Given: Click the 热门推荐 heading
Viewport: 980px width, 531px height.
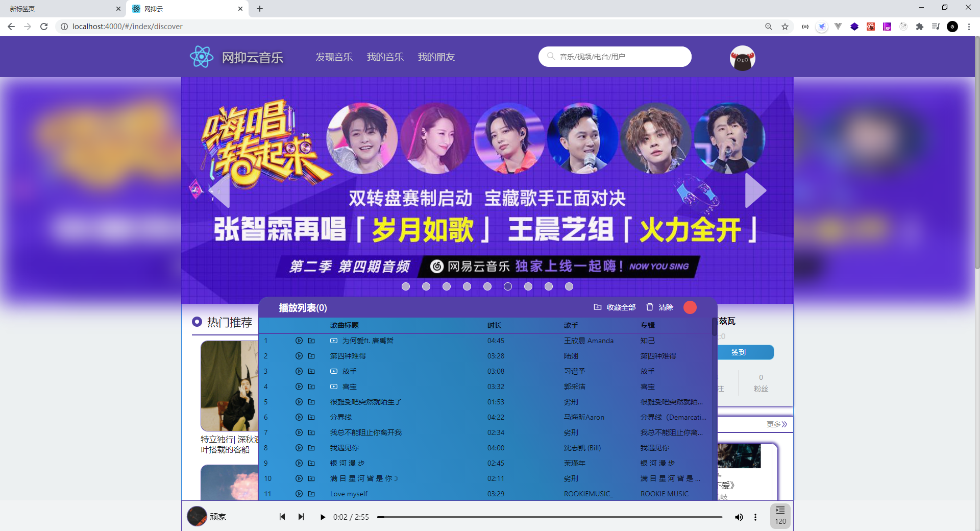Looking at the screenshot, I should [x=230, y=322].
